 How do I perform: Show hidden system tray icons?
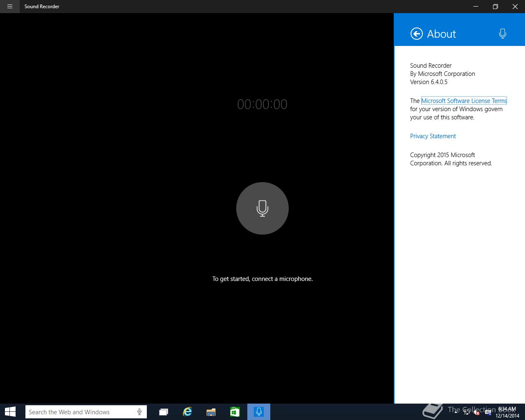[x=456, y=412]
